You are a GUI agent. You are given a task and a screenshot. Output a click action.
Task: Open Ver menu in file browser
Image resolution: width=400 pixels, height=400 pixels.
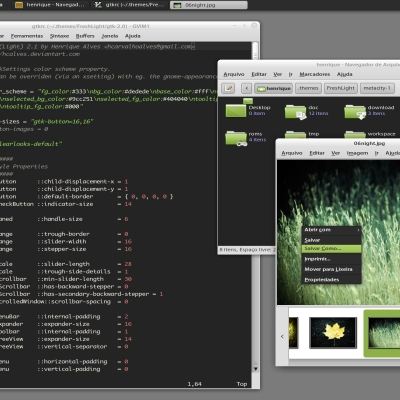pyautogui.click(x=278, y=74)
